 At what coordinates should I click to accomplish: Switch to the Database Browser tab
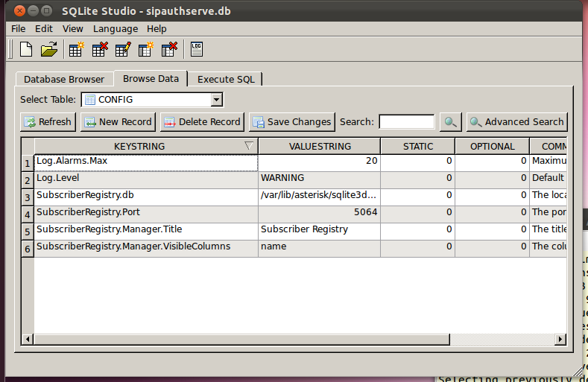[64, 79]
